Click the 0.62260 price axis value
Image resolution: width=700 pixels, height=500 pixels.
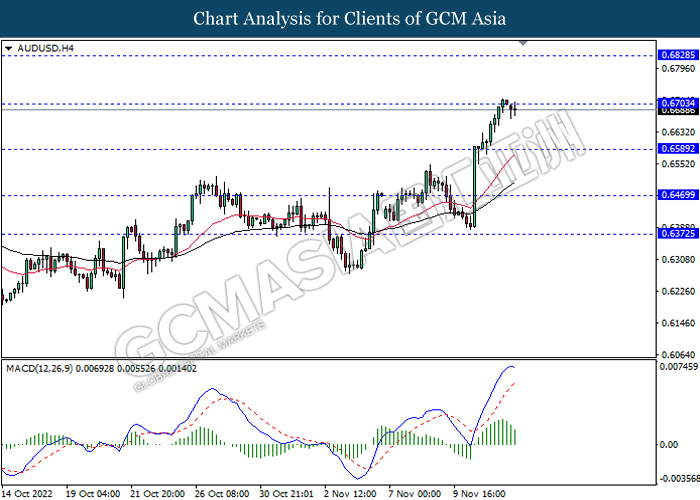click(678, 291)
